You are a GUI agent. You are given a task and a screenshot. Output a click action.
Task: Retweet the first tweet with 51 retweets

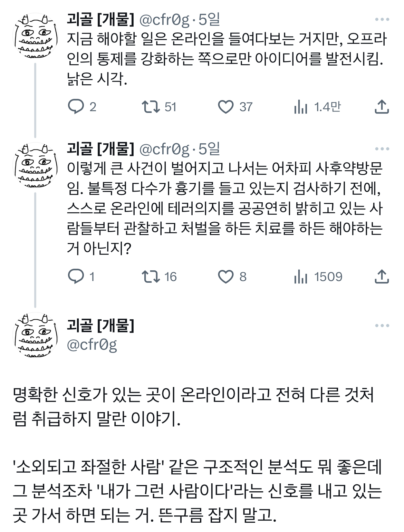pos(151,107)
